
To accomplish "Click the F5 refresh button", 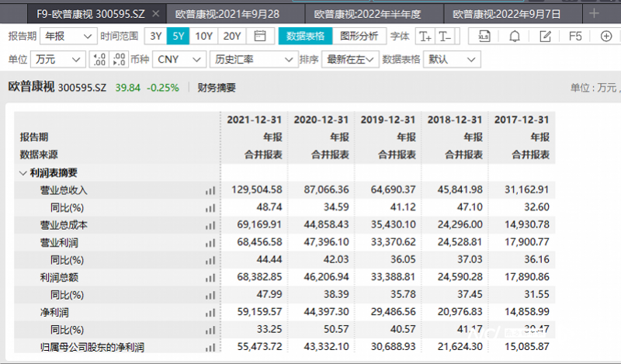I will tap(575, 36).
